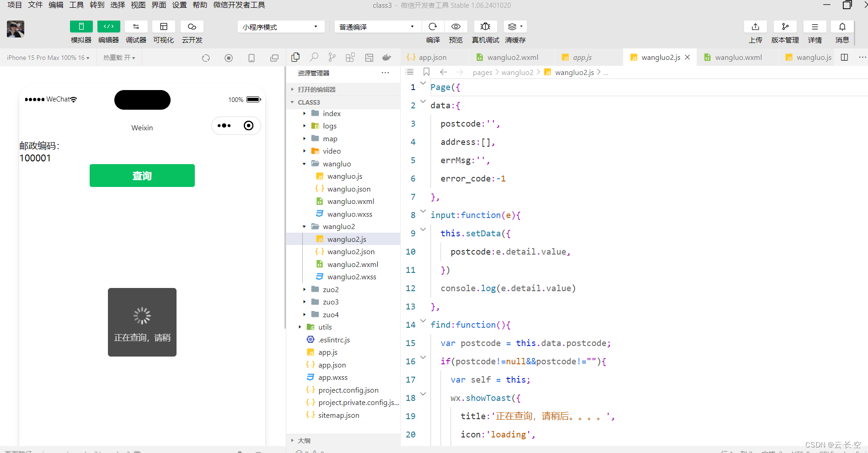Click the green query button in simulator
The width and height of the screenshot is (868, 453).
click(142, 176)
